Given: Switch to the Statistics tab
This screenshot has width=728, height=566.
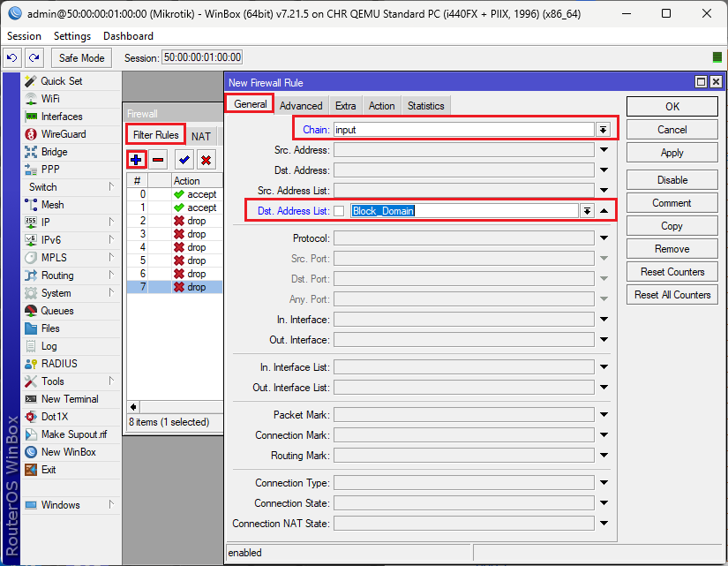Looking at the screenshot, I should pyautogui.click(x=425, y=105).
